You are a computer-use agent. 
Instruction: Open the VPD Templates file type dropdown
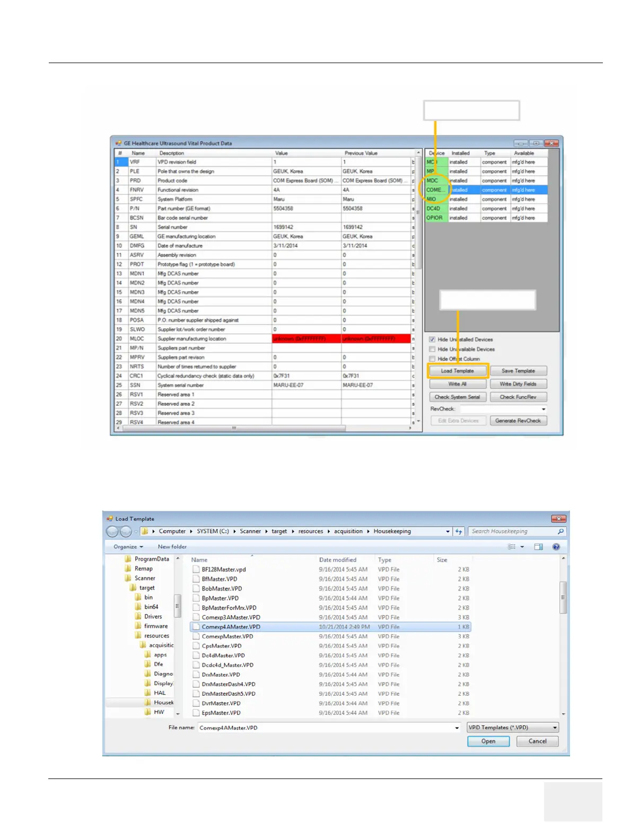tap(513, 728)
